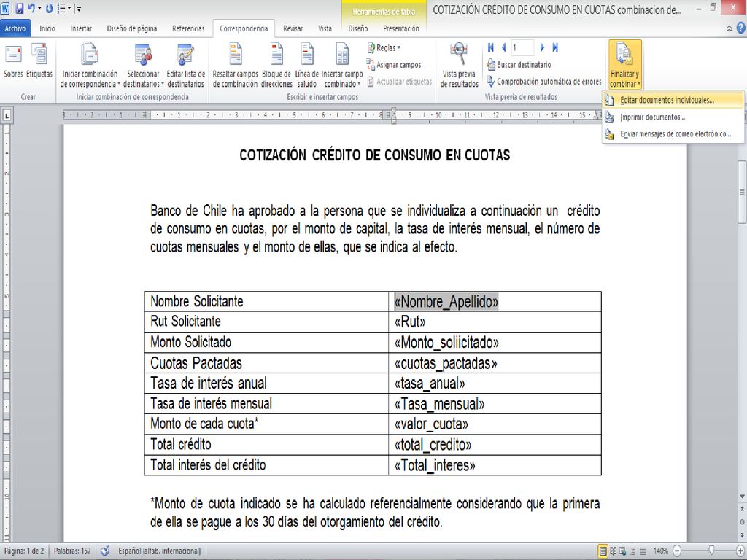
Task: Insert a Bloque de direcciones
Action: coord(276,65)
